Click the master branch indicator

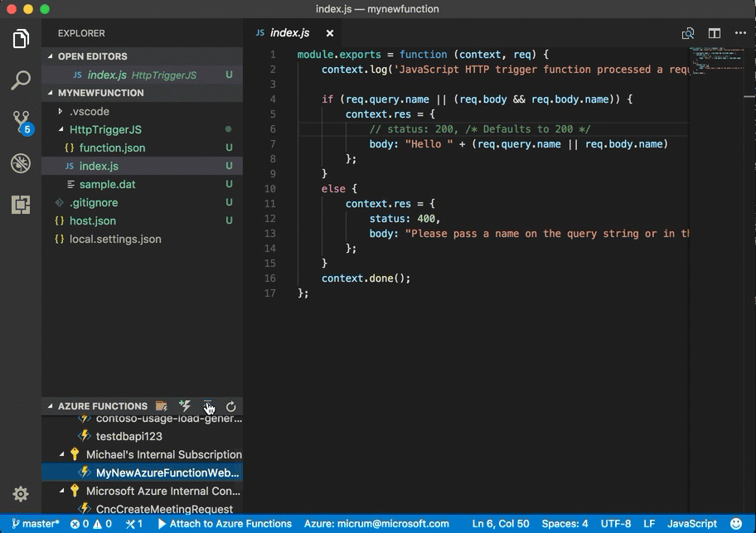click(35, 524)
